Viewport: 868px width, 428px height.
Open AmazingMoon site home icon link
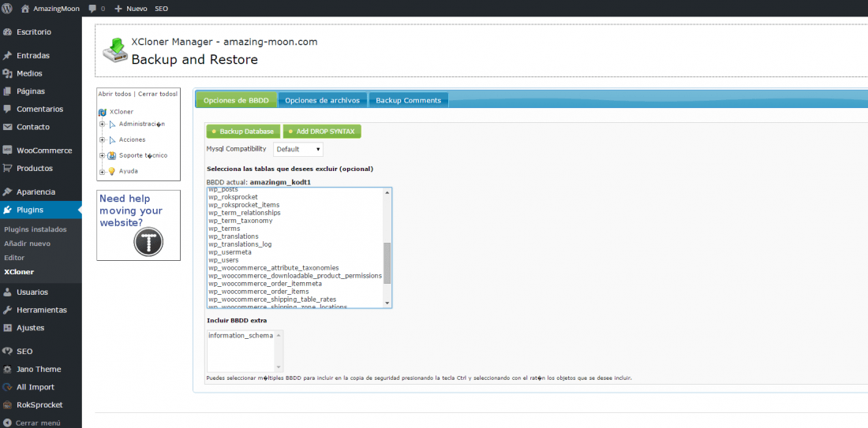(x=25, y=9)
